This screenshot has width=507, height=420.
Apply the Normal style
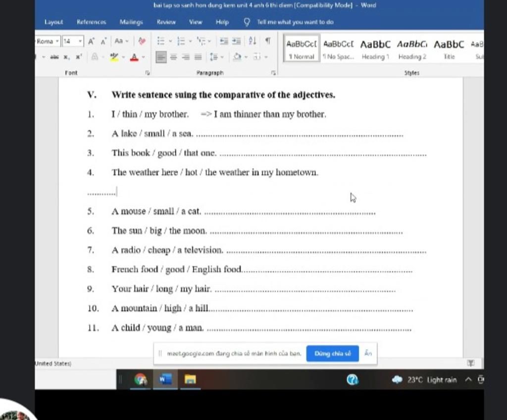coord(302,49)
